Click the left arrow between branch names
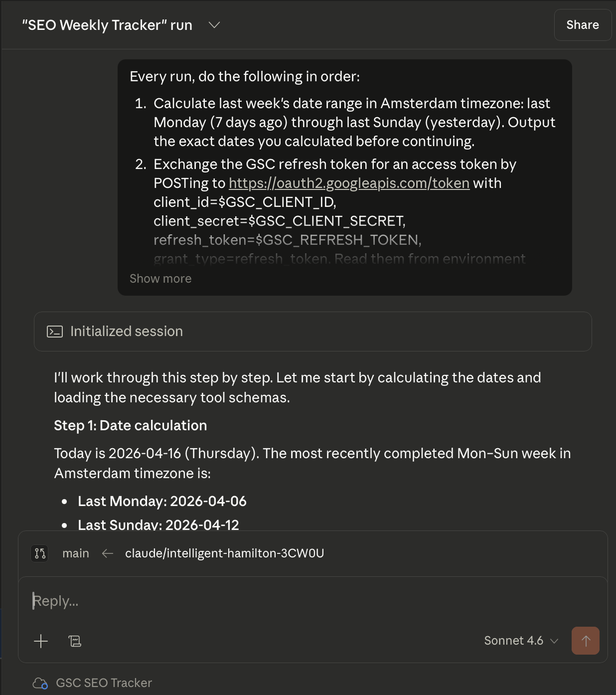Screen dimensions: 616x695 tap(107, 553)
